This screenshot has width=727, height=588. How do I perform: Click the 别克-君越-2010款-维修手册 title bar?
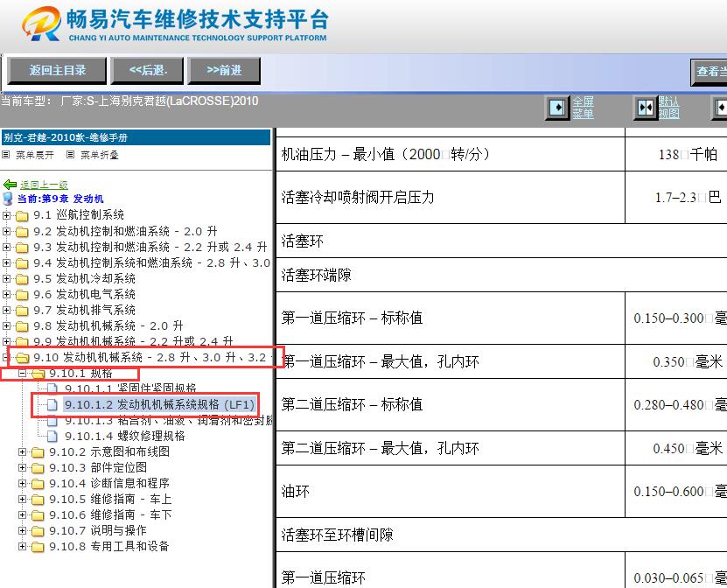pos(136,137)
